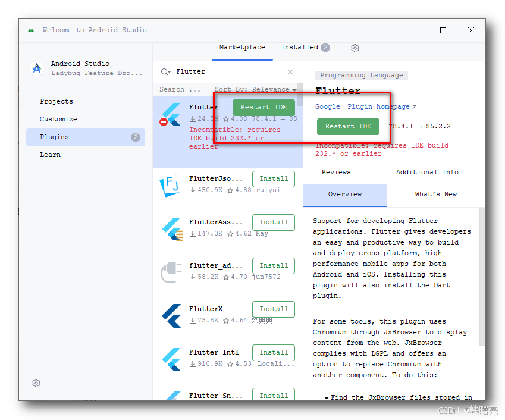Open the What's New tab
Screen dimensions: 505x420
tap(436, 194)
